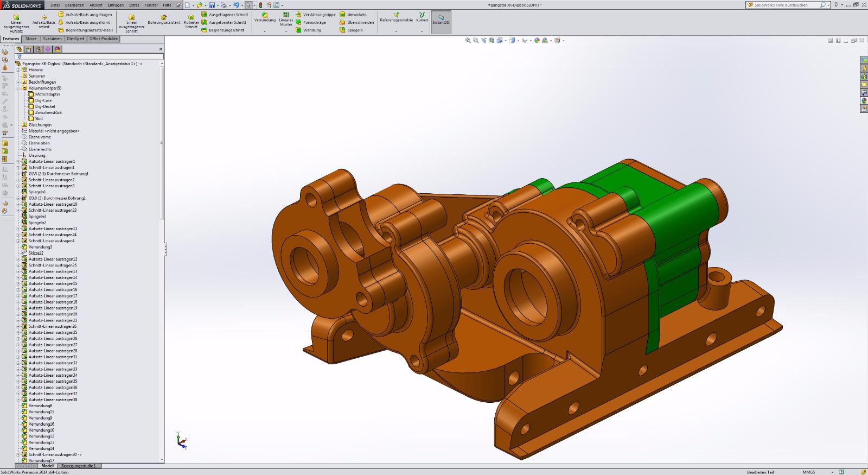Switch to the Evaluieren tab

pos(53,39)
